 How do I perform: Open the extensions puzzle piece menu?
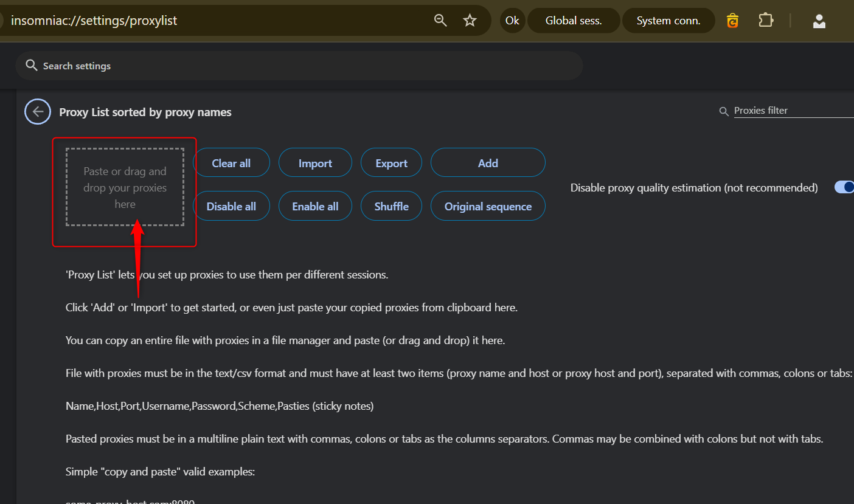765,21
